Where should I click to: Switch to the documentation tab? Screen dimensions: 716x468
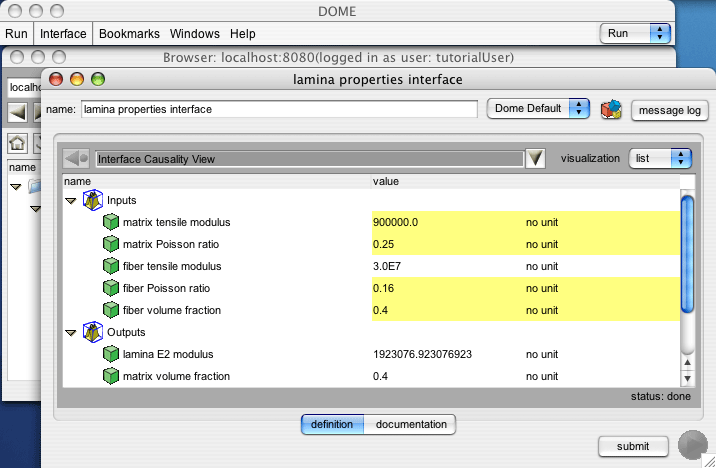(x=411, y=424)
